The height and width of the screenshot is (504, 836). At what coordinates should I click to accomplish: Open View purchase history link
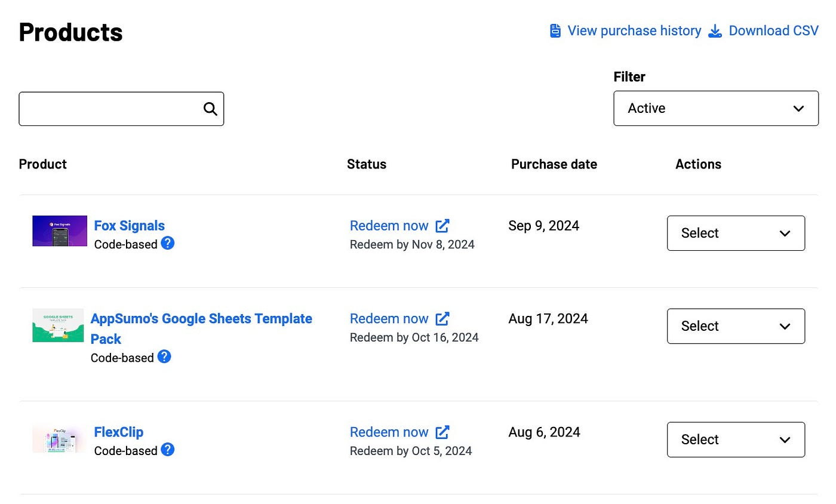634,31
